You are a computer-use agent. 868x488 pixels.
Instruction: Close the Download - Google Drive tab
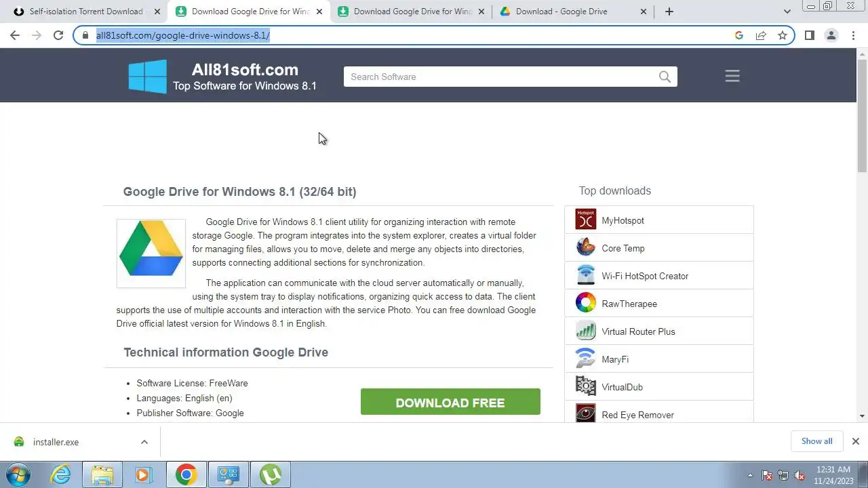(644, 12)
